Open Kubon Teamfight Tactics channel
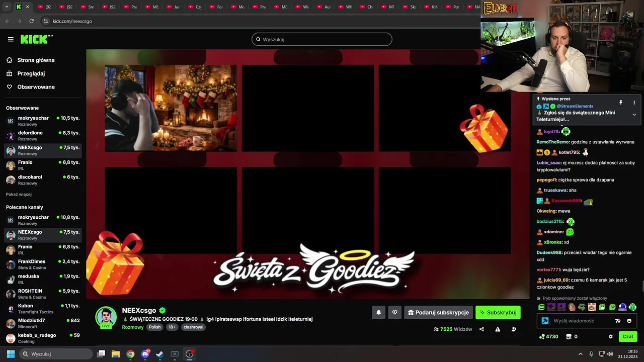 43,309
